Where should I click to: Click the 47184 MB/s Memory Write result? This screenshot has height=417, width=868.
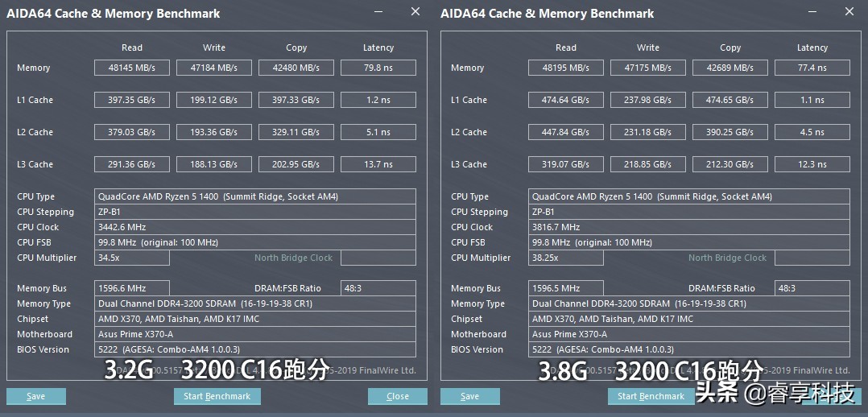click(x=214, y=68)
